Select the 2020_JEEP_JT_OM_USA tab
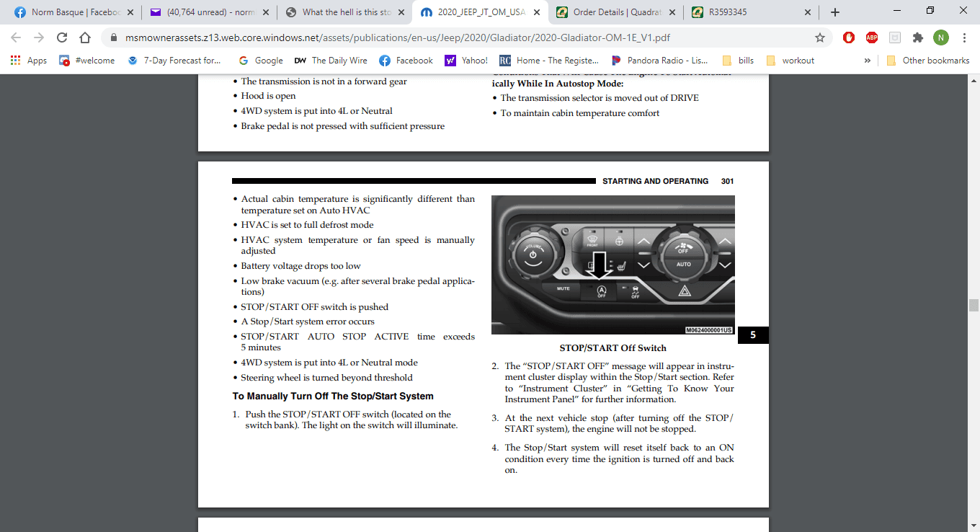Screen dimensions: 980x532 tap(474, 12)
